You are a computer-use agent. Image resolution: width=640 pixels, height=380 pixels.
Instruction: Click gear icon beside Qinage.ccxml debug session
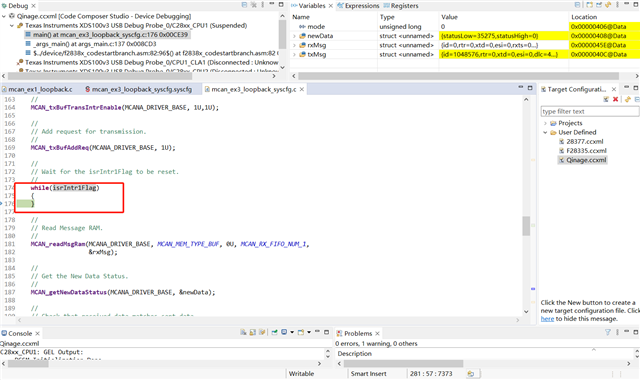tap(12, 16)
